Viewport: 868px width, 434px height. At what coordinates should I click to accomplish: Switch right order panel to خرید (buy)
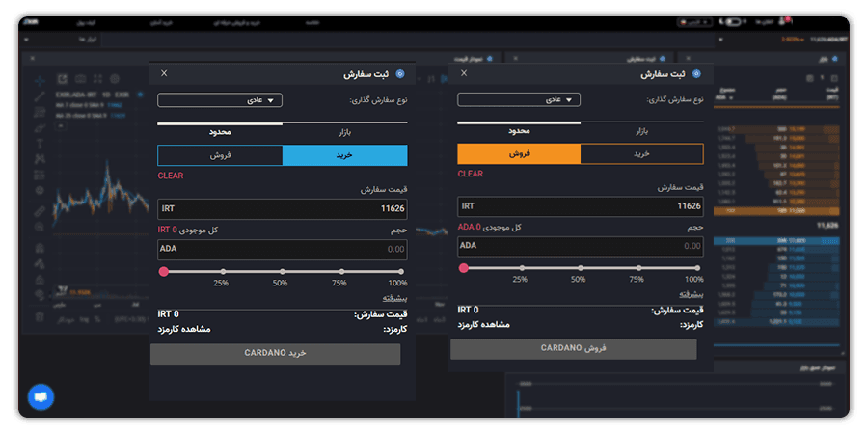642,154
